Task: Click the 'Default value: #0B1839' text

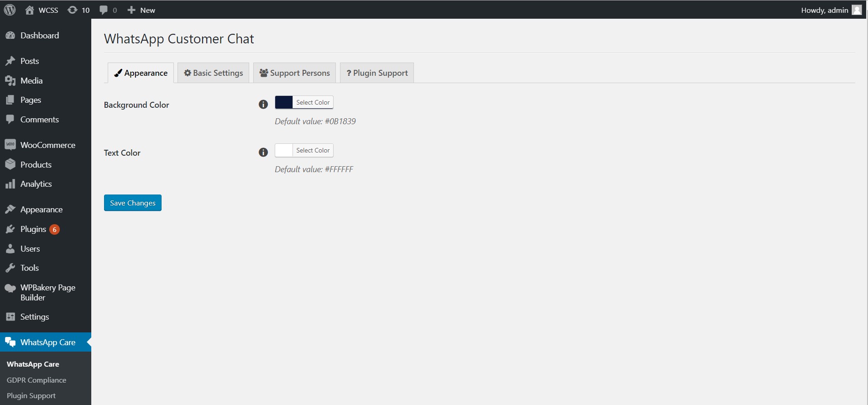Action: click(x=315, y=121)
